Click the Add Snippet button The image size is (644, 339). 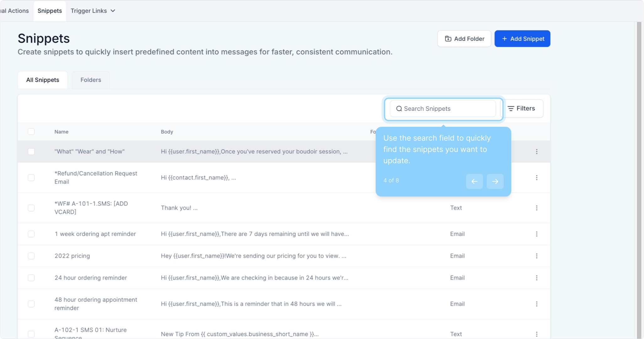(522, 39)
